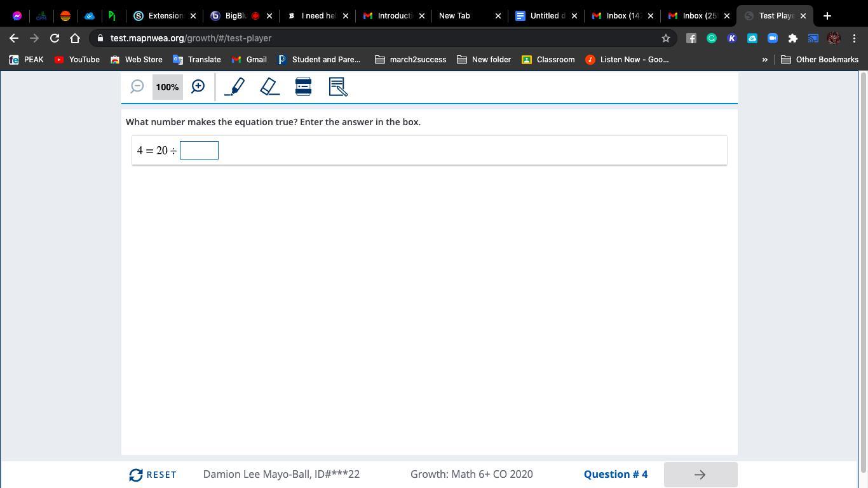
Task: Zoom out on the test page
Action: tap(137, 86)
